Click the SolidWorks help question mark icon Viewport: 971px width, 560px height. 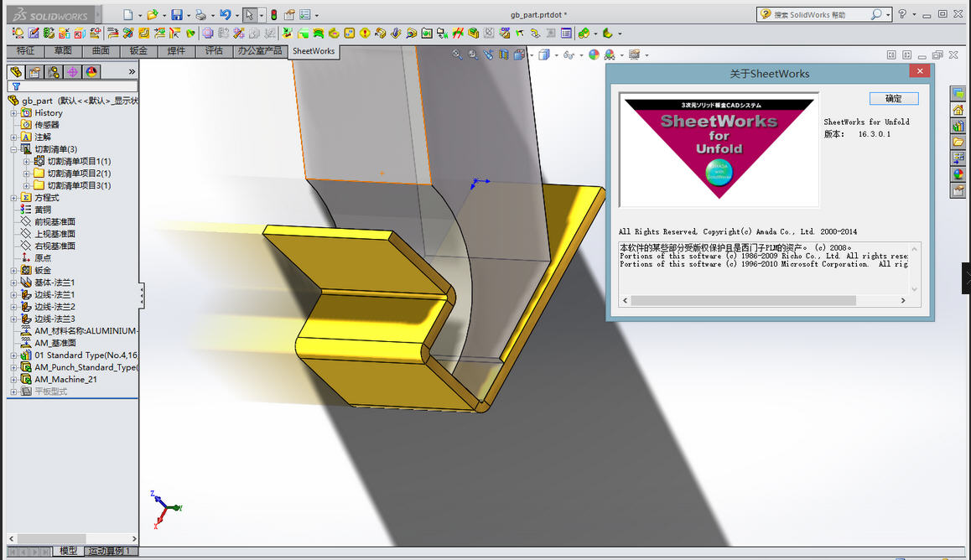pos(903,14)
